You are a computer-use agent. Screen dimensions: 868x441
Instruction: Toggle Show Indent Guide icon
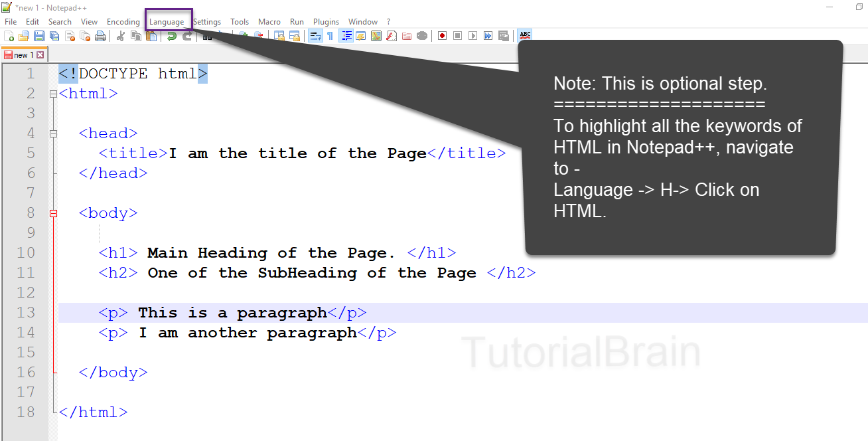click(x=345, y=36)
